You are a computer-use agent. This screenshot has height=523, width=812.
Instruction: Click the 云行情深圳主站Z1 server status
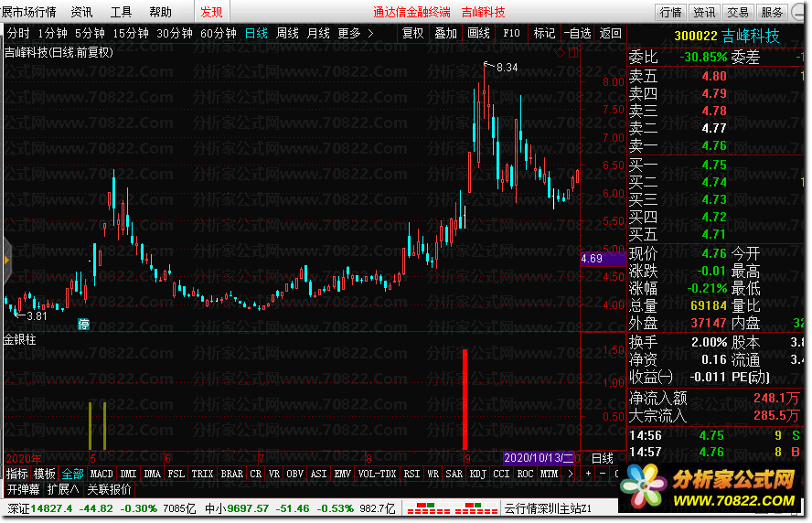(548, 509)
